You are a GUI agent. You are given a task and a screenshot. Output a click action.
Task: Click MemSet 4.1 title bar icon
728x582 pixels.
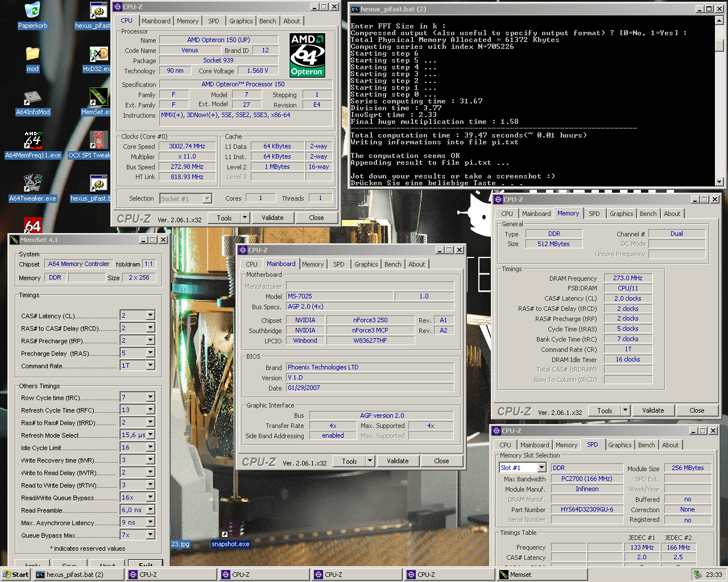pos(14,240)
